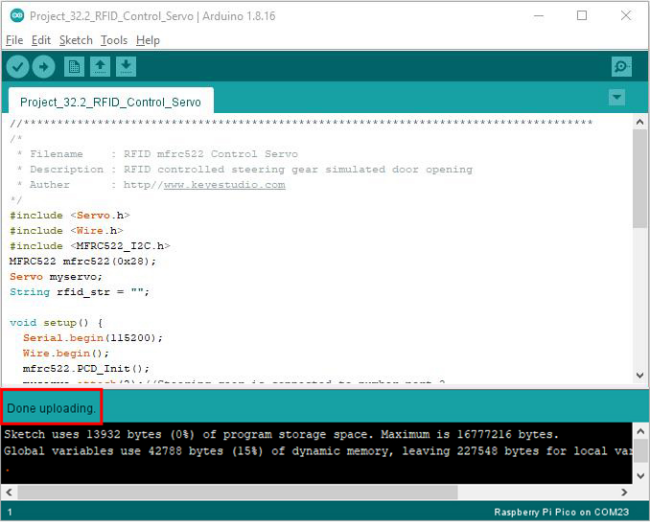Click the Verify checkmark button

[x=18, y=66]
